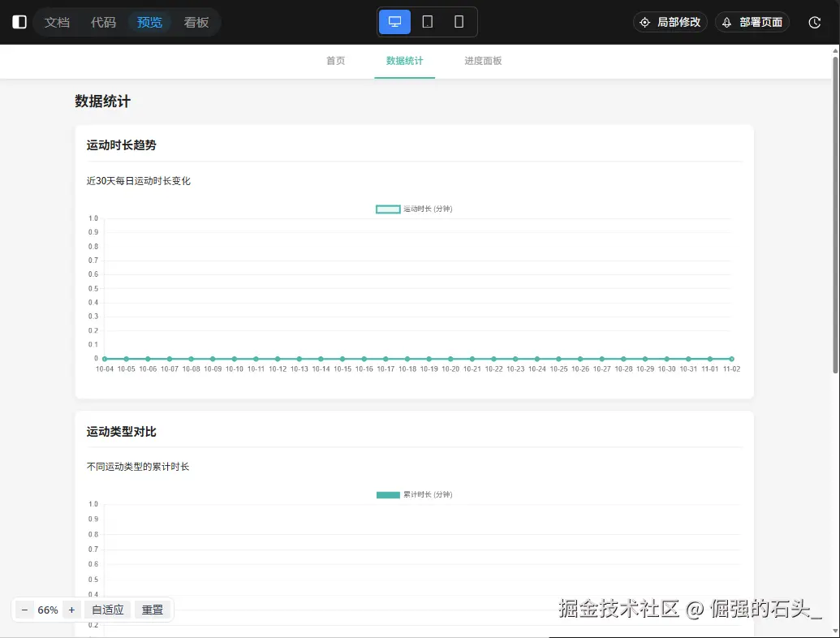Select tablet preview device icon
840x638 pixels.
428,22
